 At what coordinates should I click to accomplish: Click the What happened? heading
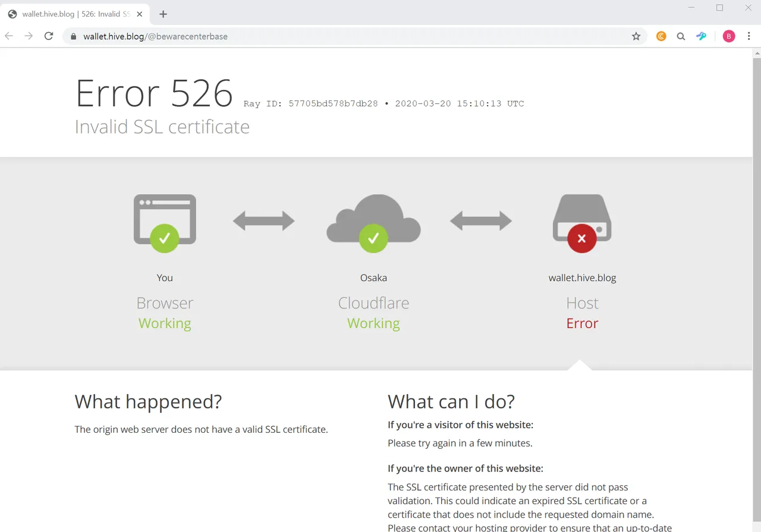[148, 402]
